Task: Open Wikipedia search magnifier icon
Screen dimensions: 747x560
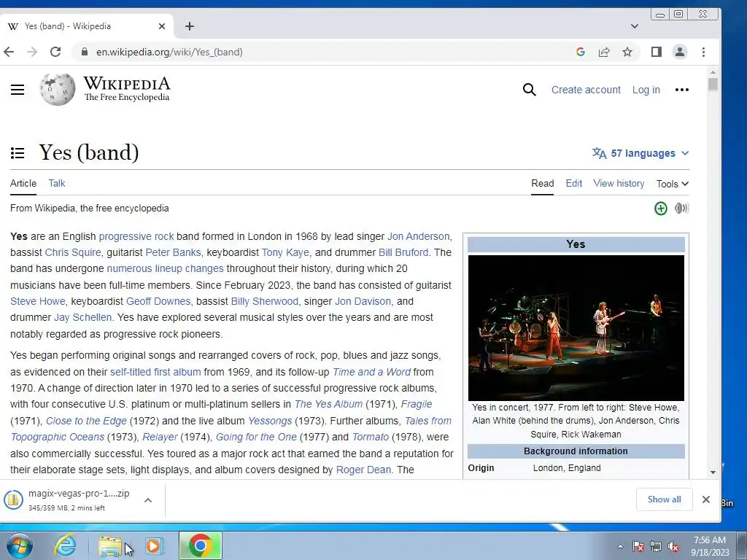Action: pos(530,90)
